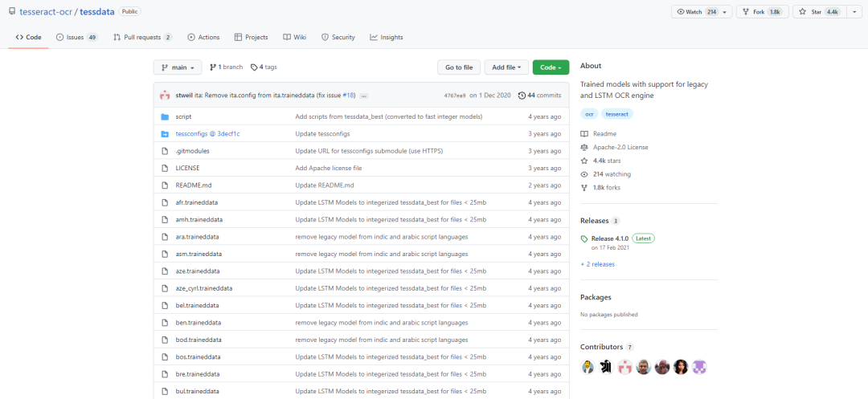Expand the commit message ellipsis button

[x=364, y=96]
